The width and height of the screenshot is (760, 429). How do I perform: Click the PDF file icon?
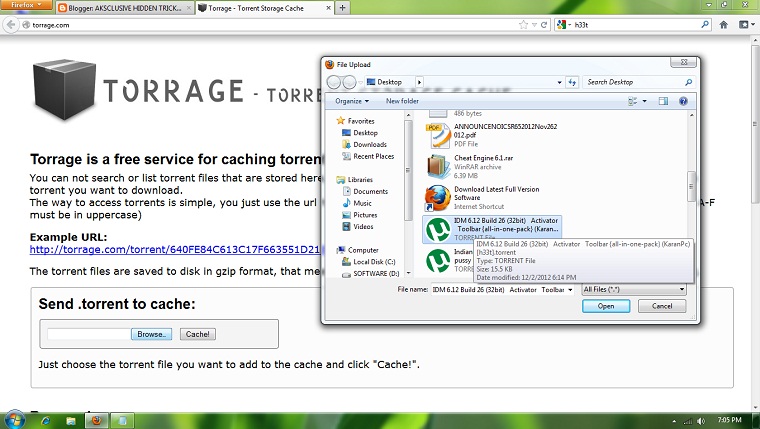pyautogui.click(x=438, y=136)
